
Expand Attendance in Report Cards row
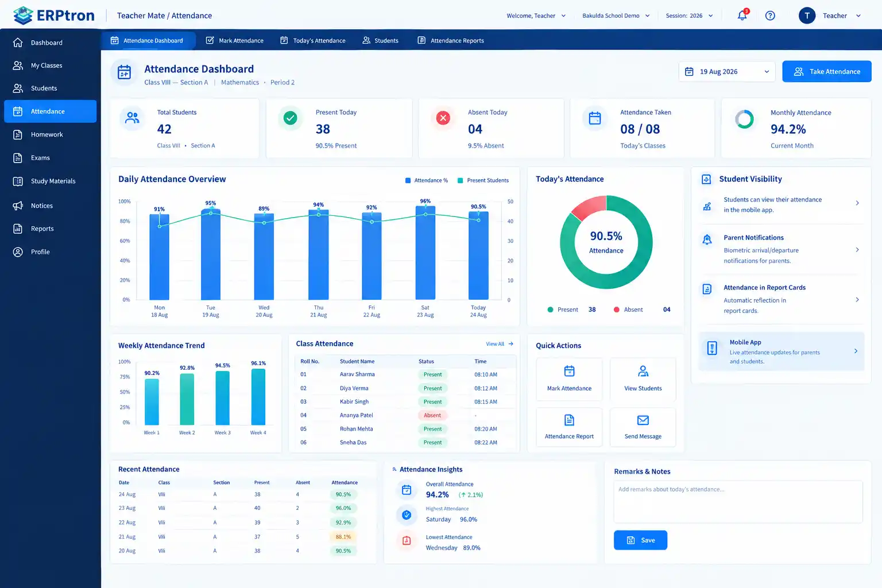(x=857, y=300)
